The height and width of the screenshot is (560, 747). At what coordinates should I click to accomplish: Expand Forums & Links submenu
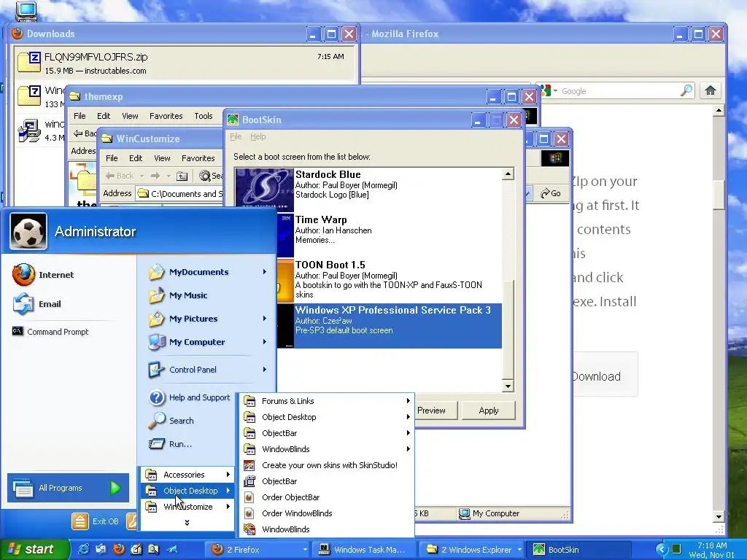(327, 401)
